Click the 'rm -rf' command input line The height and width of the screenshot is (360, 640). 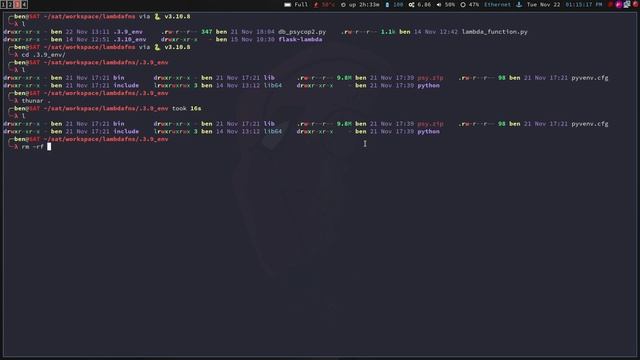pyautogui.click(x=33, y=147)
